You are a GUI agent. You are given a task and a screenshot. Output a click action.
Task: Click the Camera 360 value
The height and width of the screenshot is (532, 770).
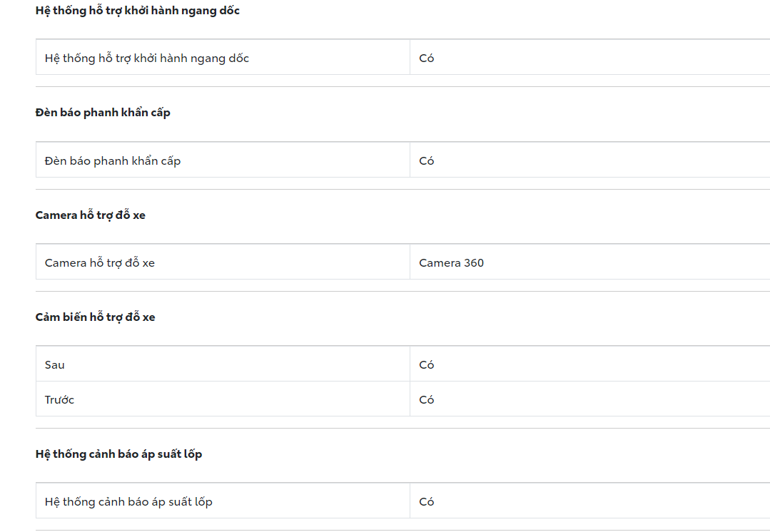coord(451,263)
